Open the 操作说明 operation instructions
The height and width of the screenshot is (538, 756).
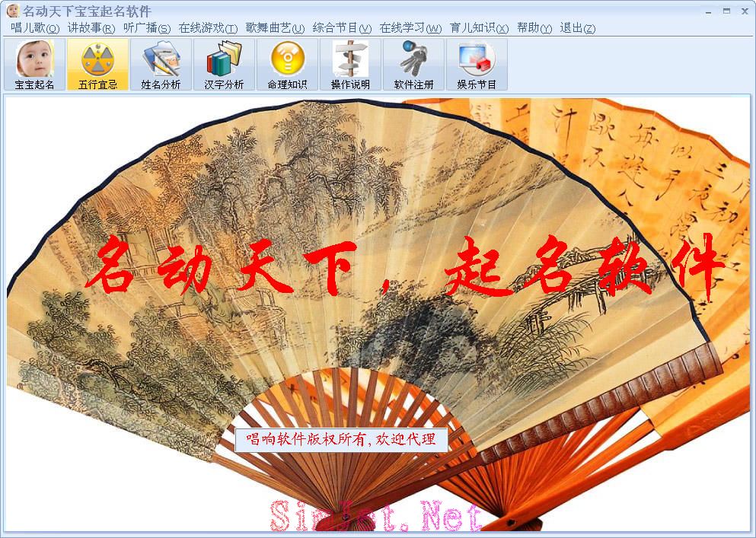[349, 65]
